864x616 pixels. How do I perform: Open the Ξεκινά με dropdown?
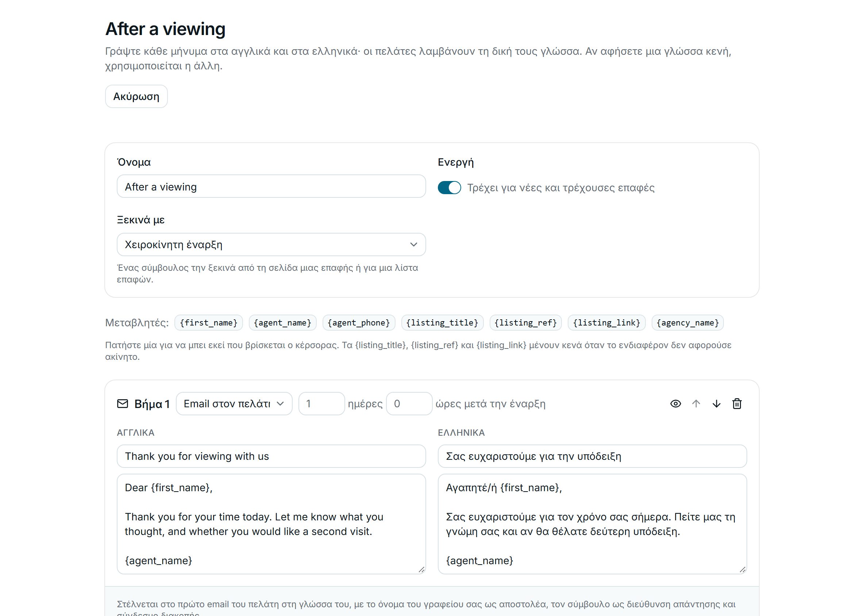[x=271, y=245]
